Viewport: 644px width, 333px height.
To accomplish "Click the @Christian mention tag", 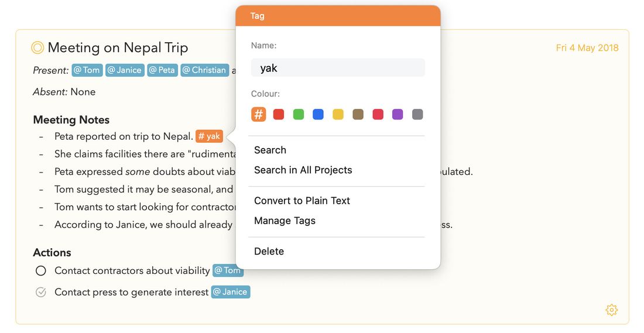I will (x=204, y=70).
